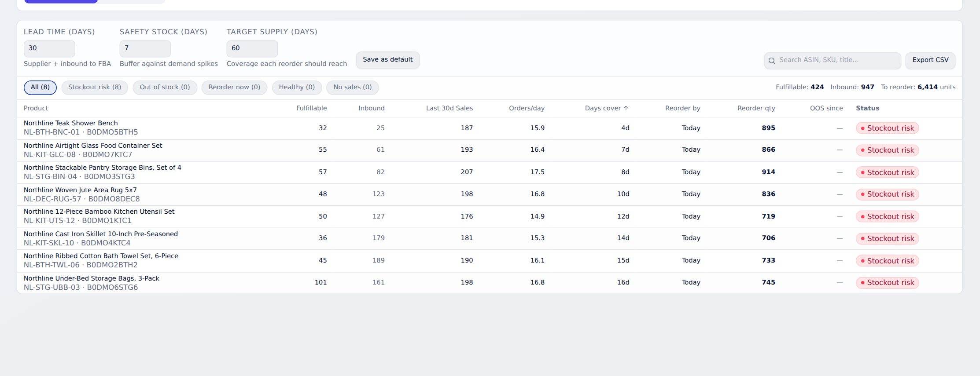980x376 pixels.
Task: Open Northline Cast Iron Skillet row
Action: (x=490, y=239)
